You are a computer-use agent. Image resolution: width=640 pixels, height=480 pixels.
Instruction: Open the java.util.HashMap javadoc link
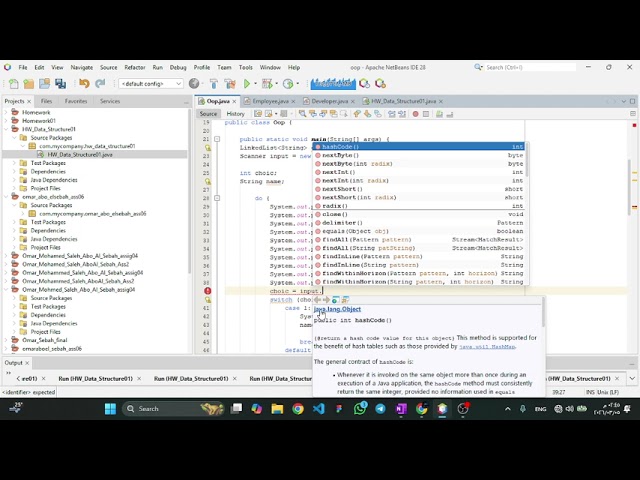(x=487, y=347)
